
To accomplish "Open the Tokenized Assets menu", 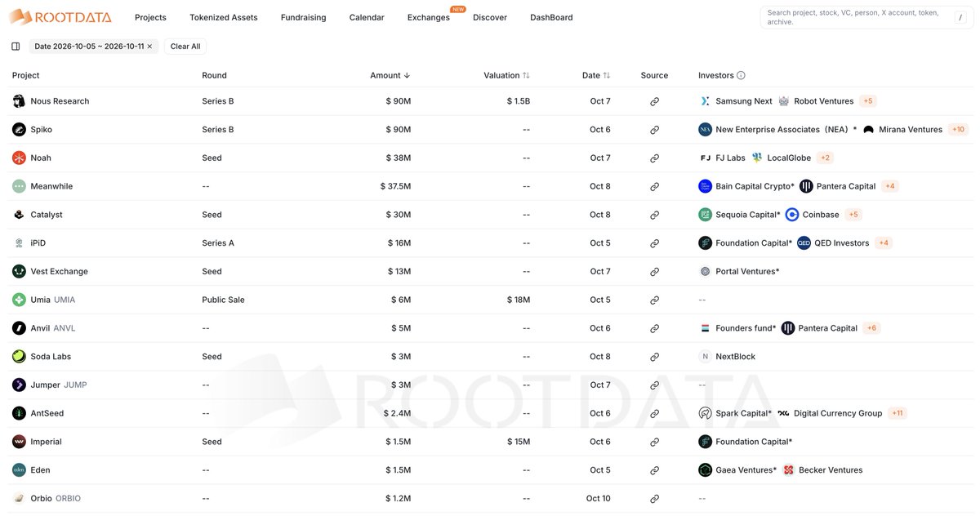I will pyautogui.click(x=224, y=17).
